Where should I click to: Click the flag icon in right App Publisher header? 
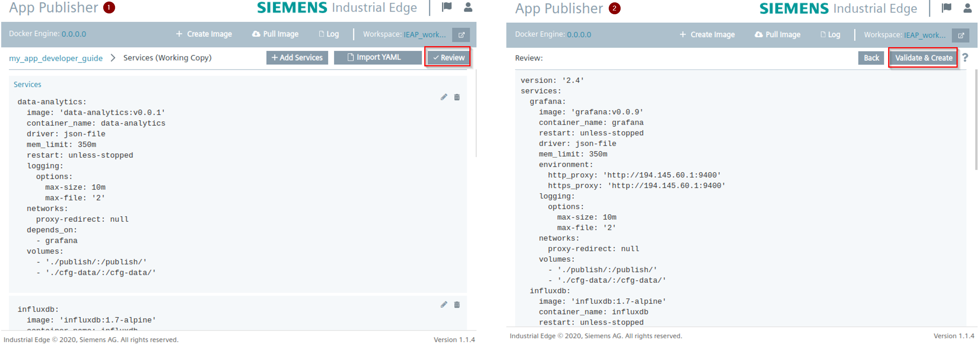(x=947, y=8)
